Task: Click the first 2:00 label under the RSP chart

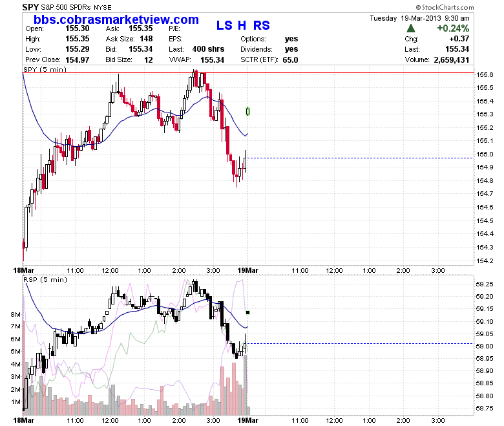Action: click(x=179, y=421)
